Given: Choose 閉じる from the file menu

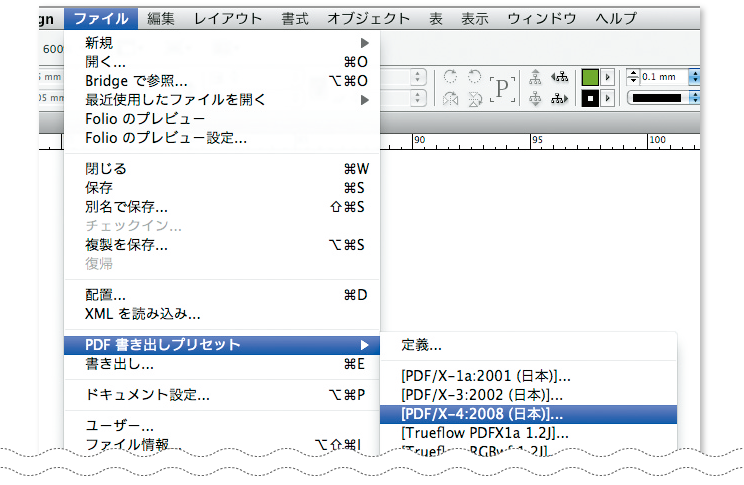Looking at the screenshot, I should point(222,168).
